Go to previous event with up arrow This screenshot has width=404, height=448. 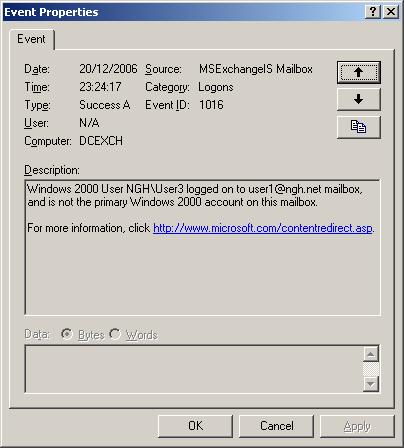tap(358, 72)
